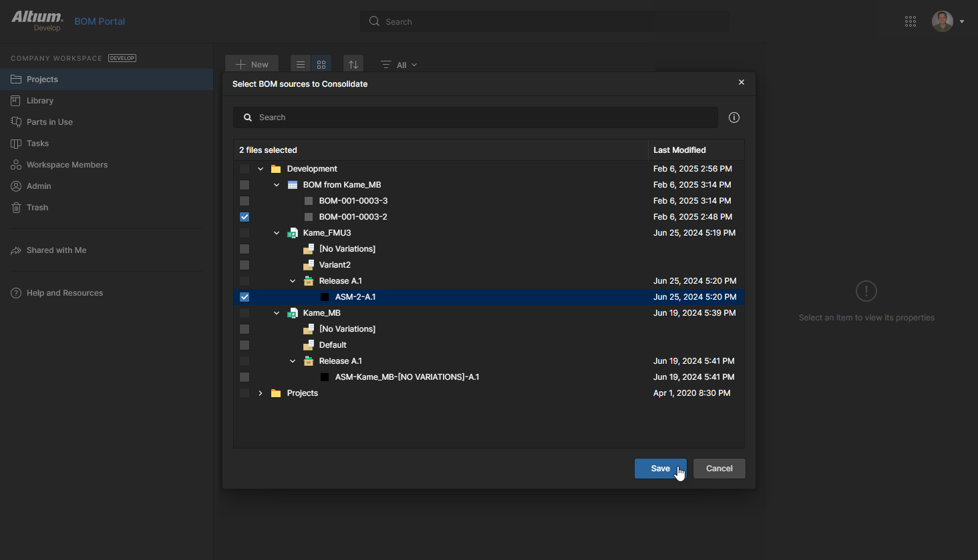This screenshot has height=560, width=978.
Task: Switch to grid view icon in toolbar
Action: (321, 65)
